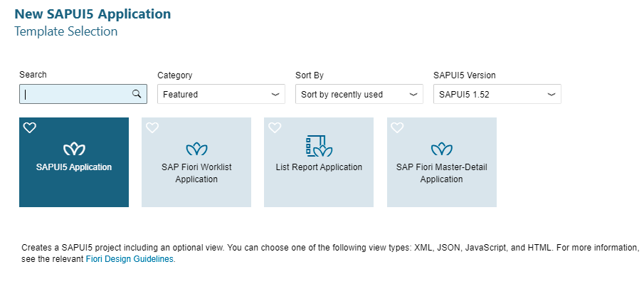Favorite the SAPUI5 Application template heart
This screenshot has width=644, height=289.
[x=30, y=128]
